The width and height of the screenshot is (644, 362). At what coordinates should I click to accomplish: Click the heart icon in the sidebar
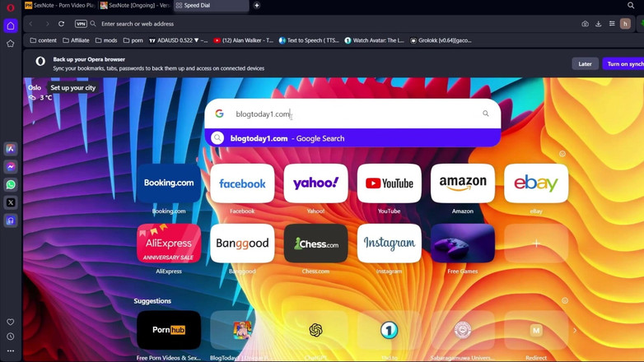coord(11,323)
